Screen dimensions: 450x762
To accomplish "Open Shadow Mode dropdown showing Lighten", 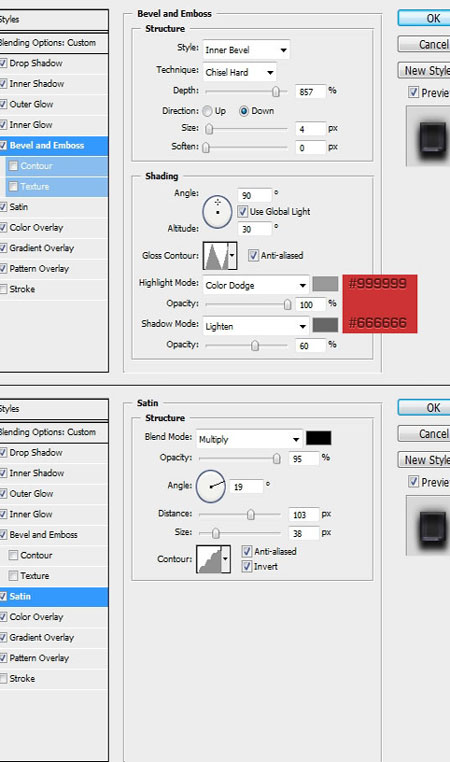I will click(256, 326).
